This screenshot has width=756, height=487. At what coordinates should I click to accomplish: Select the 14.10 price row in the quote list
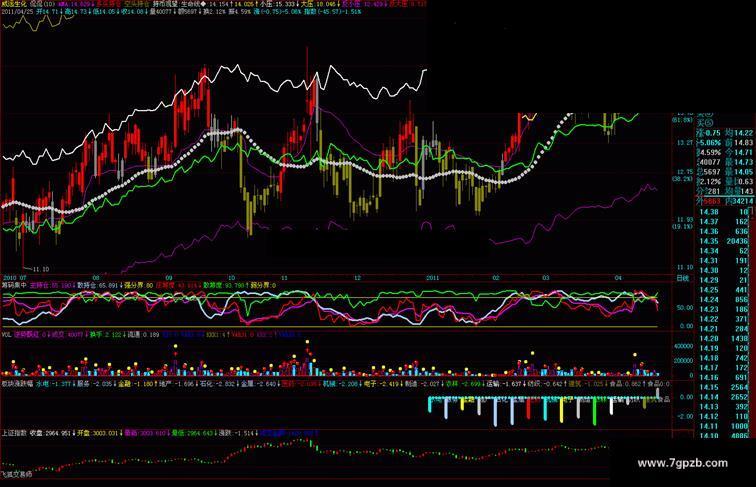tap(724, 435)
